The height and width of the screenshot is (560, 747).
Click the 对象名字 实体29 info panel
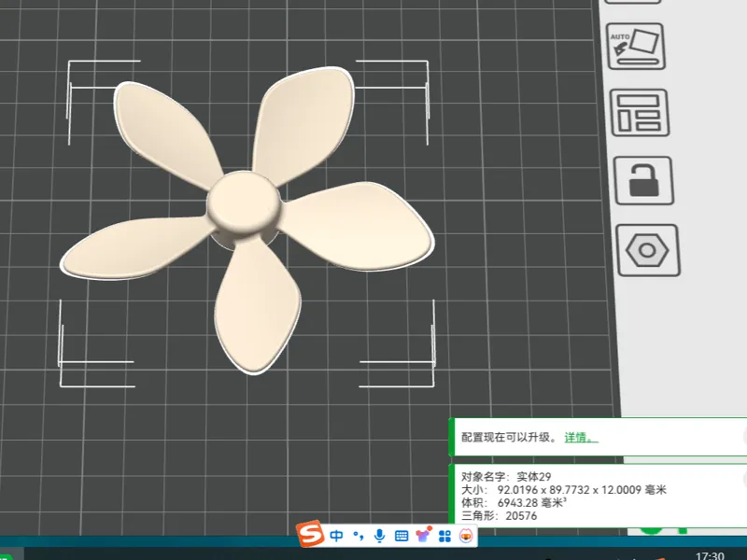click(x=598, y=496)
